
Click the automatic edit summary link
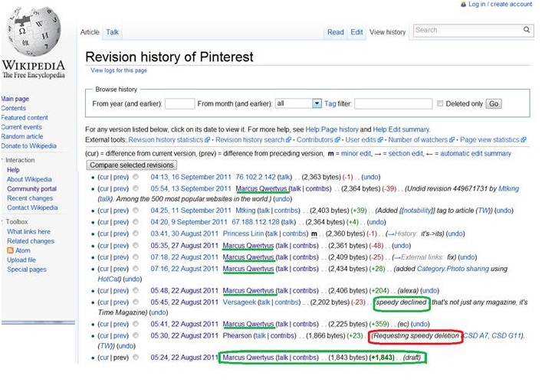point(476,153)
